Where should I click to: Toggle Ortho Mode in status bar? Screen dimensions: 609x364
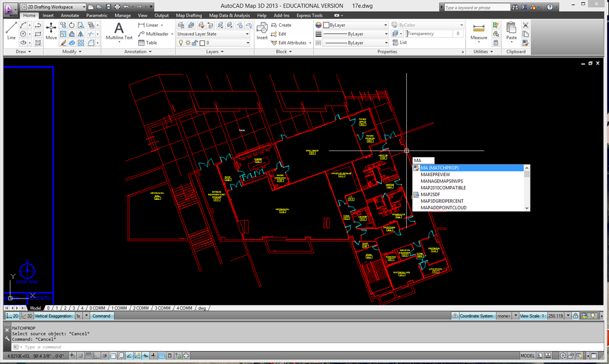(96, 356)
